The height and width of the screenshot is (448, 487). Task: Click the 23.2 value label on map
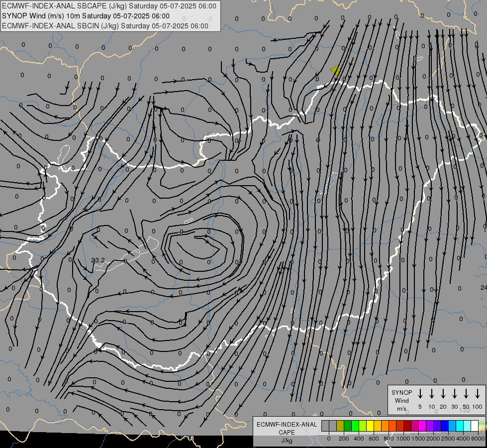point(98,260)
